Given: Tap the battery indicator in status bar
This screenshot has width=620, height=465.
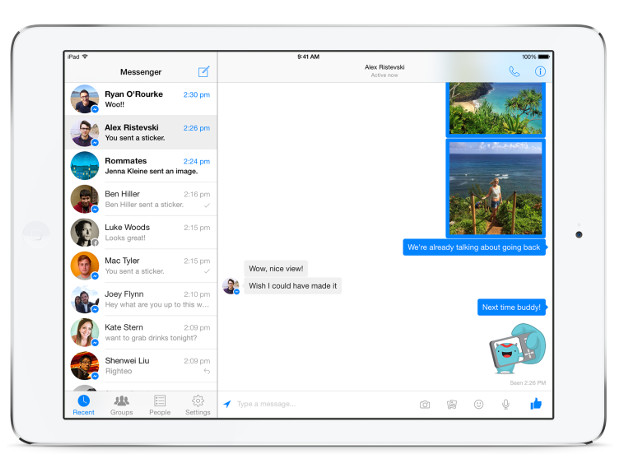Looking at the screenshot, I should pyautogui.click(x=544, y=57).
